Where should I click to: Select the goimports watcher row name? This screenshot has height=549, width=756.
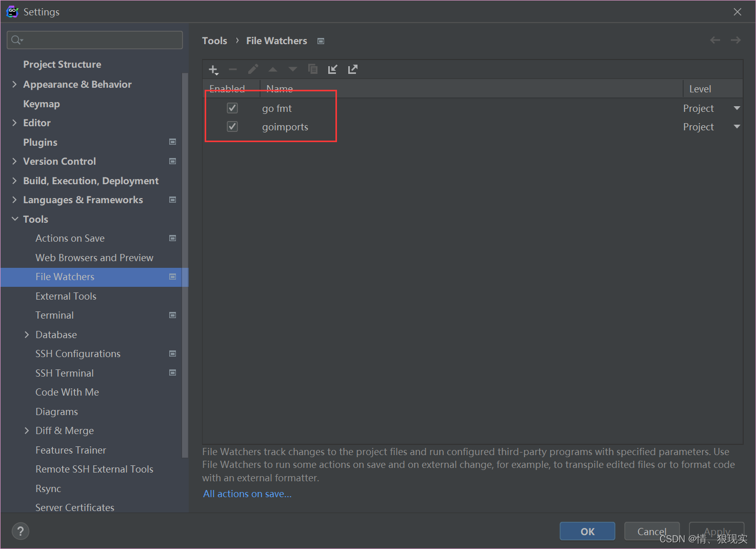(x=285, y=127)
